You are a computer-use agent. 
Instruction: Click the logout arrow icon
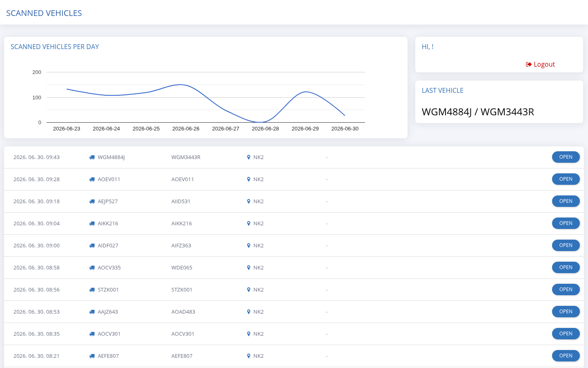tap(529, 64)
